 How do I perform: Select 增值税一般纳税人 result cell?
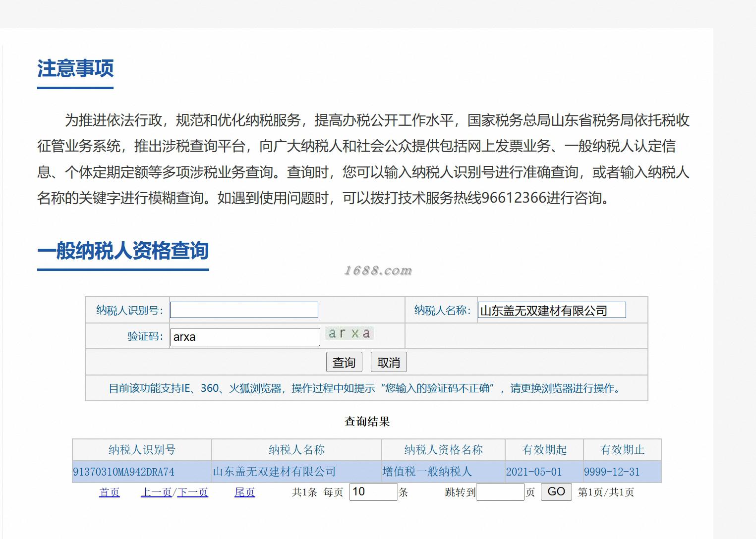tap(443, 472)
